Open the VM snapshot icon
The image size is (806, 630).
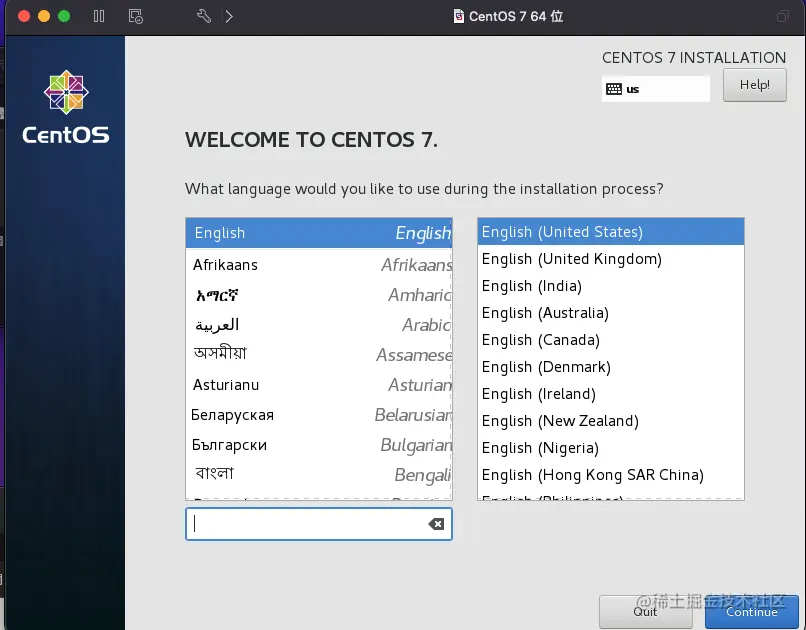(x=136, y=16)
